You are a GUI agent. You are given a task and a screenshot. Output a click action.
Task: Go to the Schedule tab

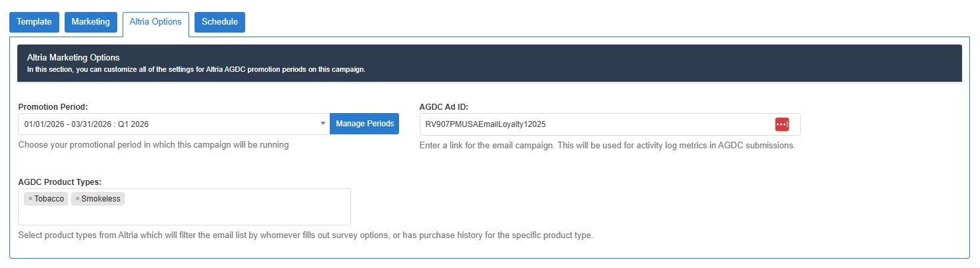click(x=220, y=22)
